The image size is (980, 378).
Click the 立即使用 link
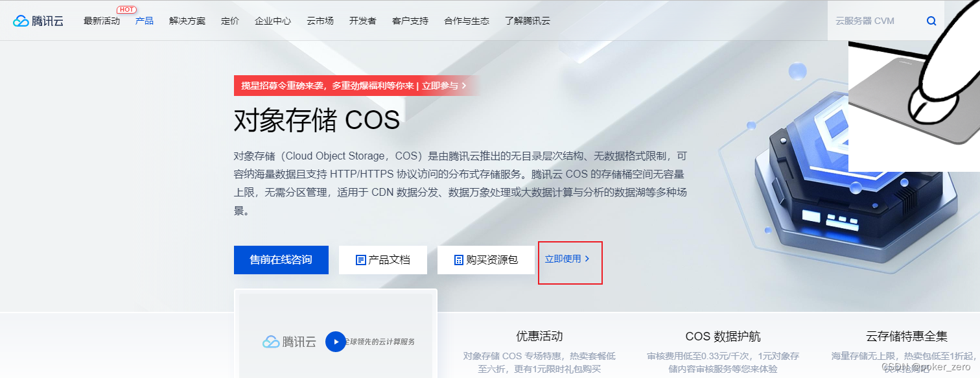[567, 259]
